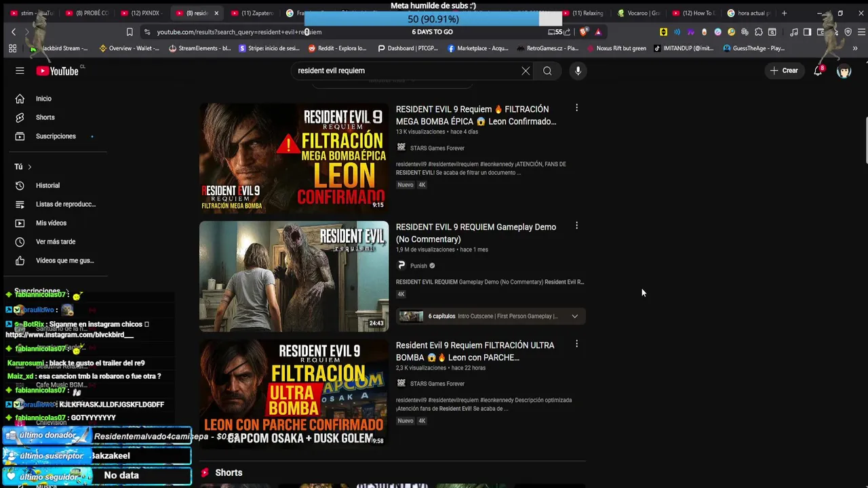Screen dimensions: 868x488
Task: Click the browser address bar URL
Action: click(x=239, y=32)
